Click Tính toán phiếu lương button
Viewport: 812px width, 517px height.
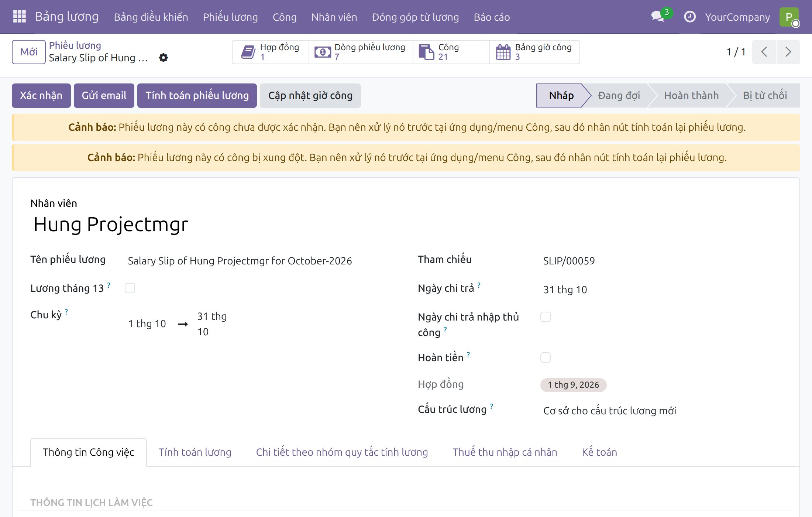197,96
